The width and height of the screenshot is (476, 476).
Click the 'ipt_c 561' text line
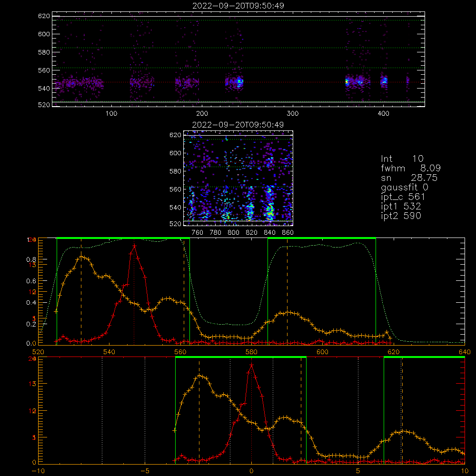[x=403, y=197]
